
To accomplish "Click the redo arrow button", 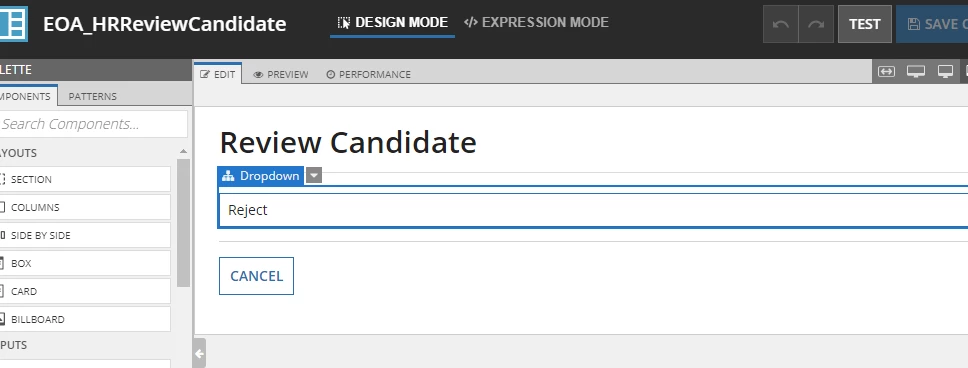I will [816, 24].
